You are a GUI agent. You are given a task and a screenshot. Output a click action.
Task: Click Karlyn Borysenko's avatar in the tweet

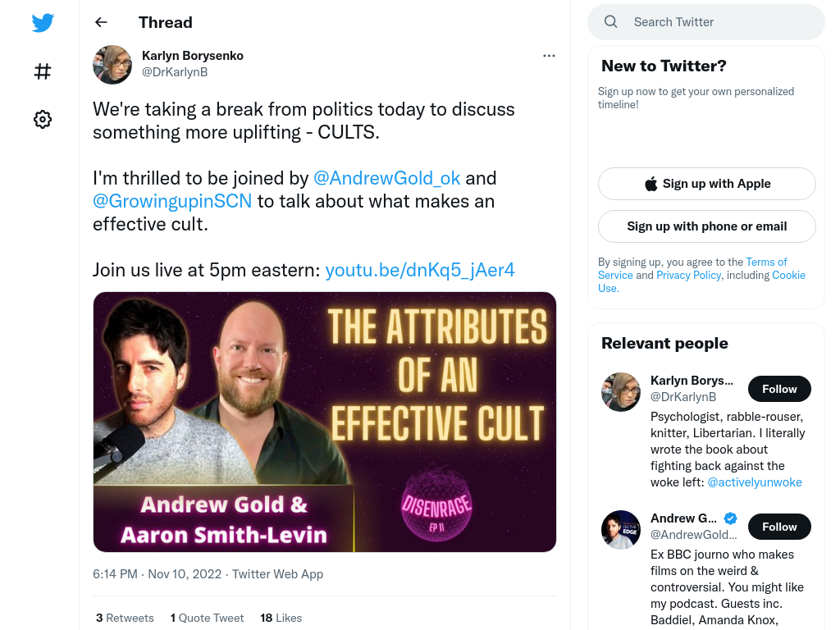pyautogui.click(x=112, y=65)
